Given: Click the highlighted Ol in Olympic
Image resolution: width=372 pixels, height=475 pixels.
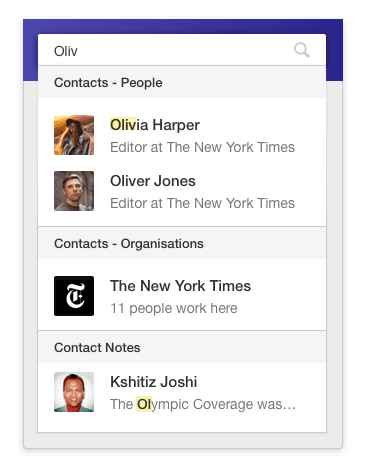Looking at the screenshot, I should point(144,404).
